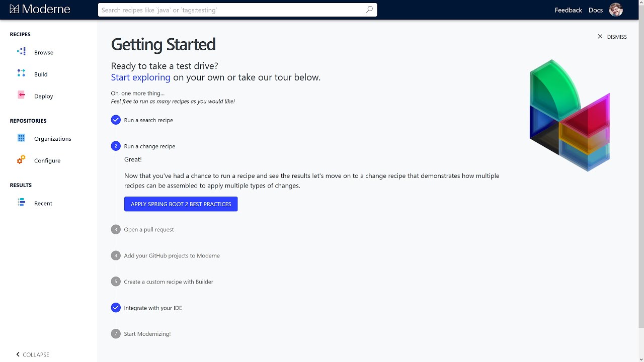The image size is (644, 362).
Task: Collapse the sidebar using the COLLAPSE label
Action: pyautogui.click(x=36, y=354)
